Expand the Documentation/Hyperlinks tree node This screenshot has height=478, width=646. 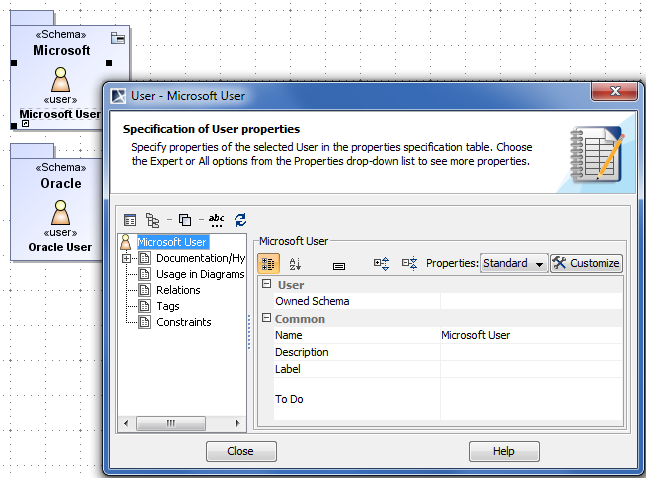[x=126, y=258]
